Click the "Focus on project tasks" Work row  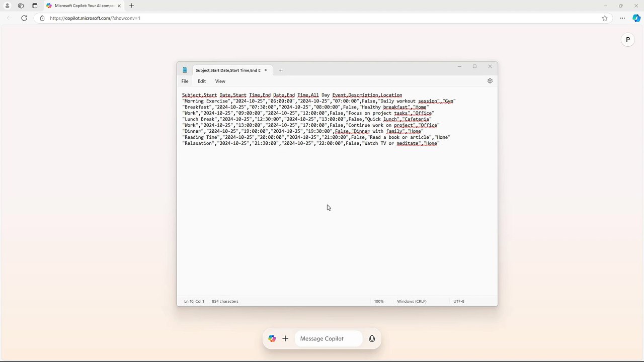point(308,113)
